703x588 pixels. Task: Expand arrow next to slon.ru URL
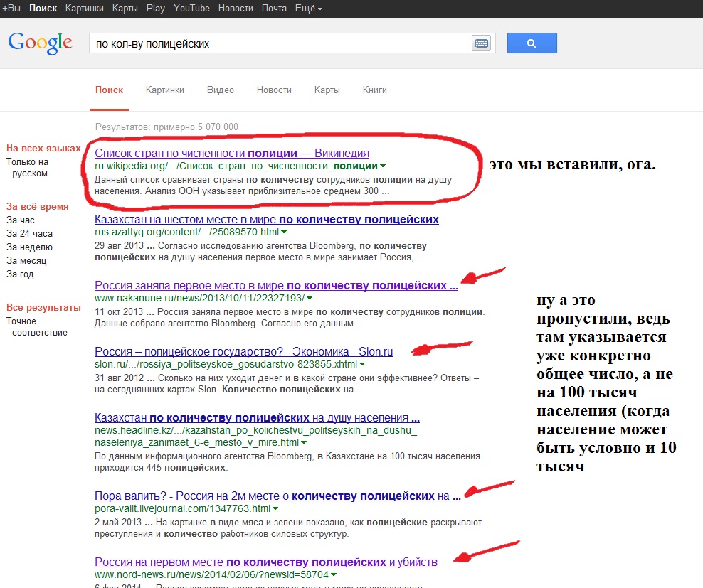pyautogui.click(x=362, y=364)
